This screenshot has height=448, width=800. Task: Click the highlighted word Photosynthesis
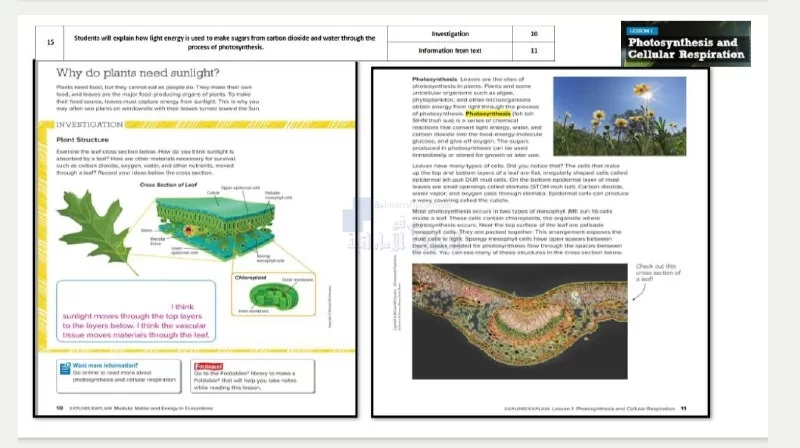click(x=488, y=114)
